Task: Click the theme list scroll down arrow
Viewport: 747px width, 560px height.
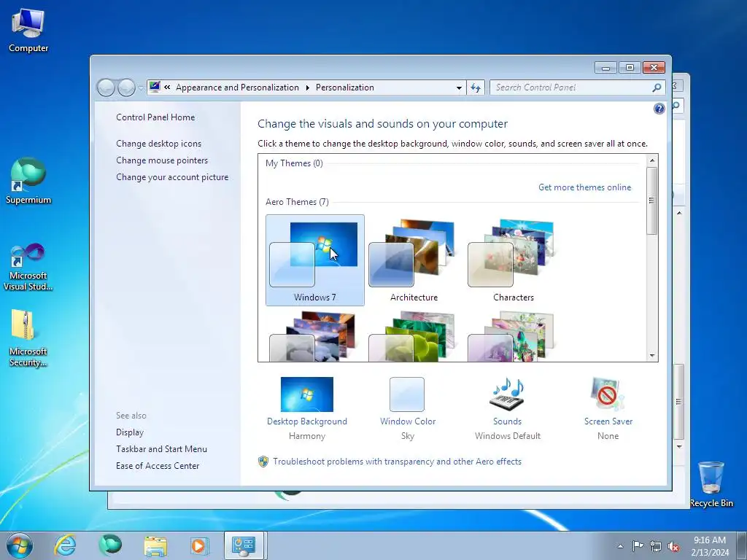Action: tap(652, 355)
